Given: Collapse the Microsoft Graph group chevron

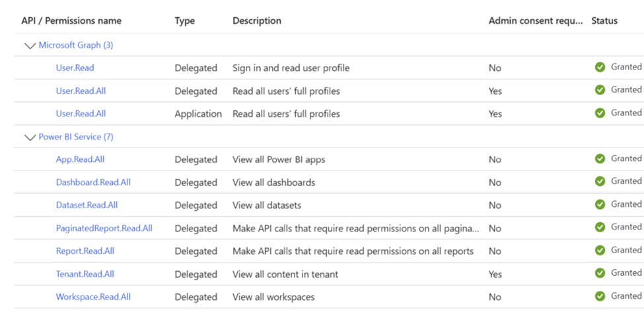Looking at the screenshot, I should 29,46.
